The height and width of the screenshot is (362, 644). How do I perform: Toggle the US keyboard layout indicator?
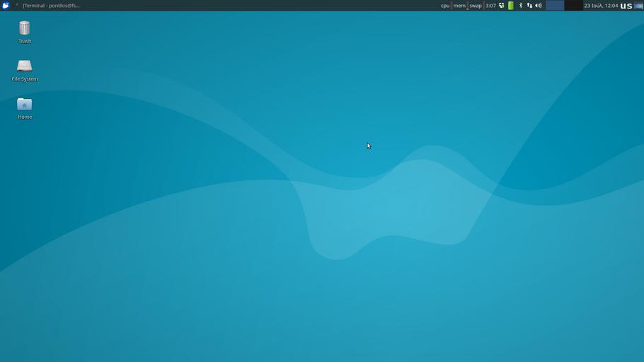[626, 6]
